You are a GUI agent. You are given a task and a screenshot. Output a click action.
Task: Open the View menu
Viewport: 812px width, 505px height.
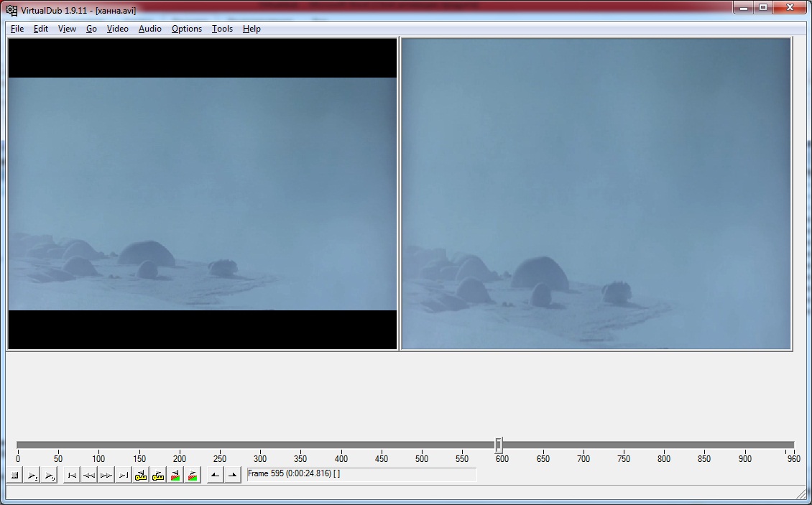click(67, 29)
